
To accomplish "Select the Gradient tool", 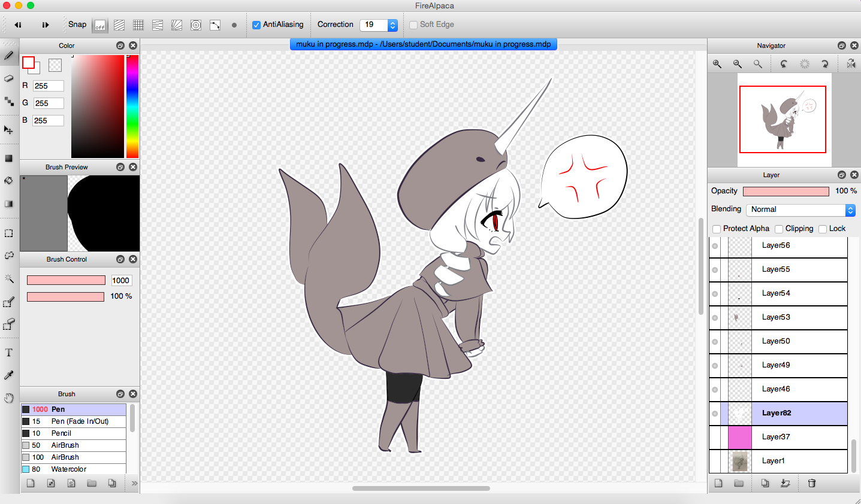I will (x=9, y=204).
